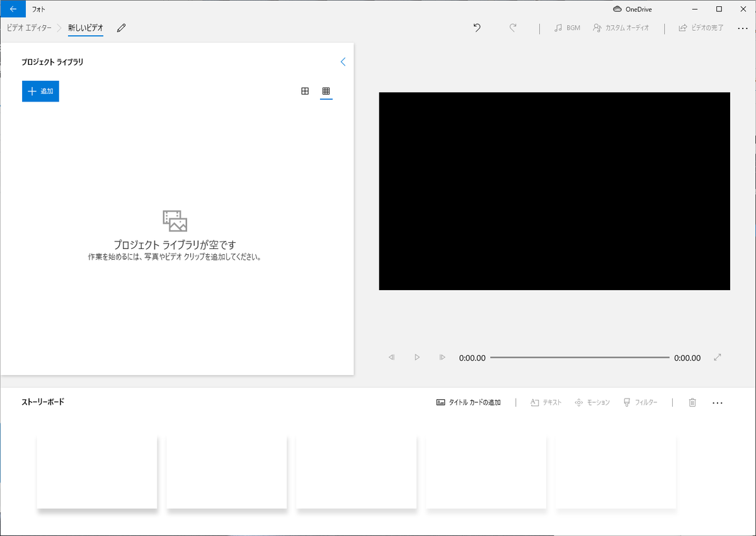Open storyboard more options menu
This screenshot has height=536, width=756.
pyautogui.click(x=717, y=402)
